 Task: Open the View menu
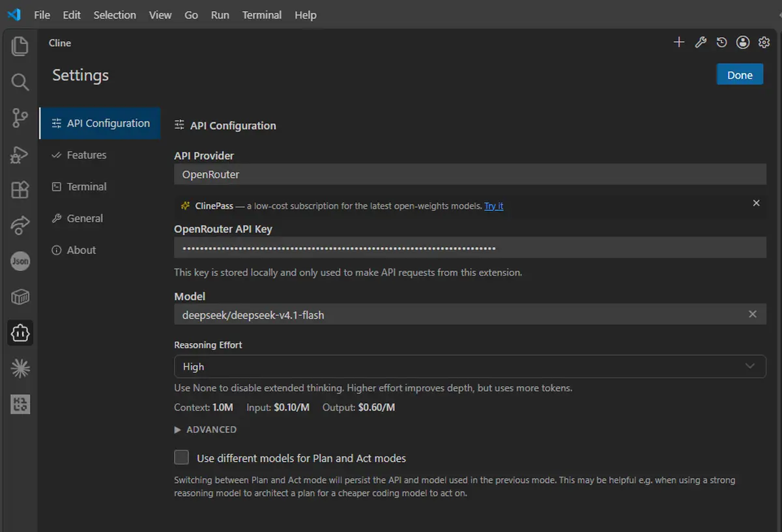[160, 15]
